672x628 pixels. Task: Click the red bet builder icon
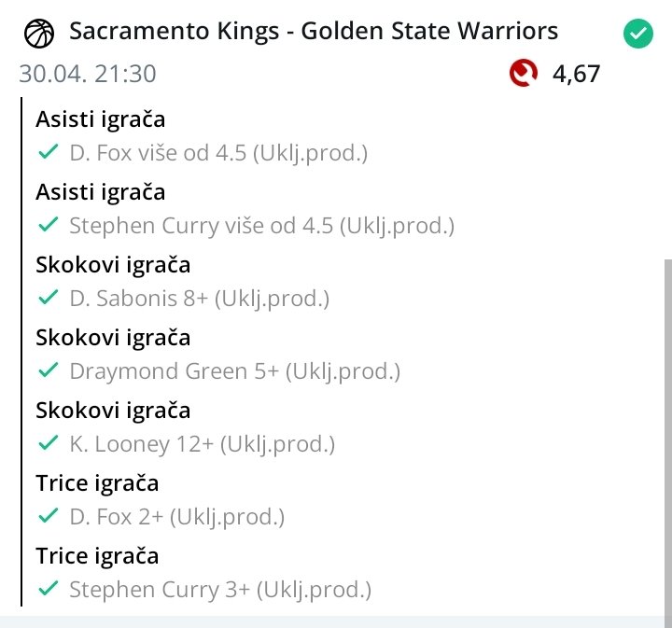point(524,73)
